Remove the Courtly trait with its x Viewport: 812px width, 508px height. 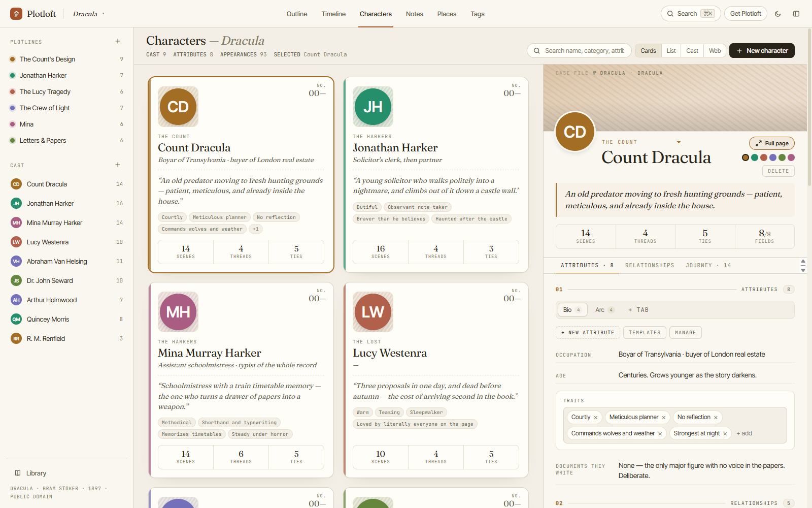point(596,418)
